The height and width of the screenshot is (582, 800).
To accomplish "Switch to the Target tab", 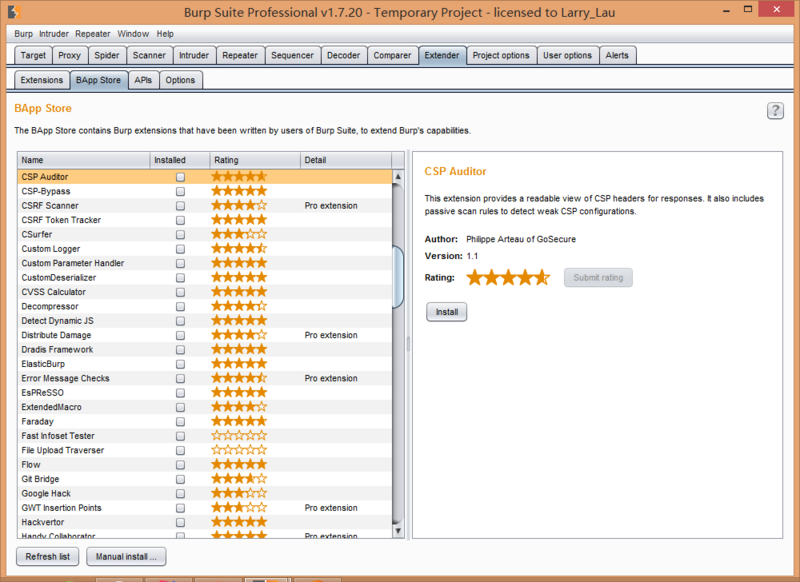I will pyautogui.click(x=33, y=55).
